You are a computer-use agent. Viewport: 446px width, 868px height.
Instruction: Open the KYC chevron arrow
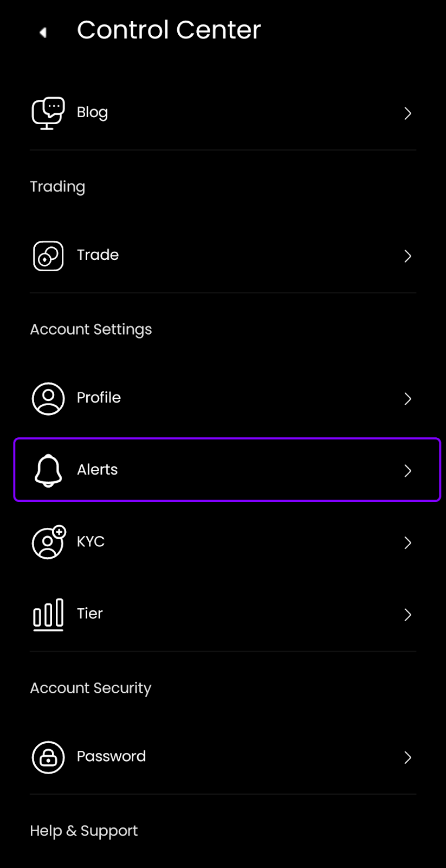pyautogui.click(x=408, y=542)
